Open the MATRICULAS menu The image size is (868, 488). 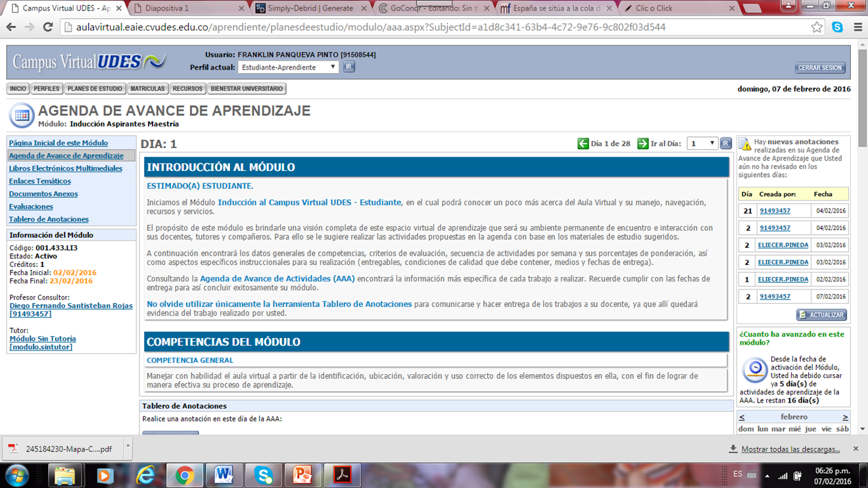point(147,89)
